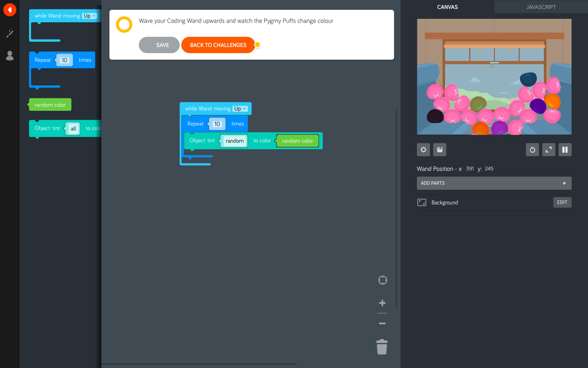Zoom out the workspace with minus
The image size is (588, 368).
click(382, 323)
